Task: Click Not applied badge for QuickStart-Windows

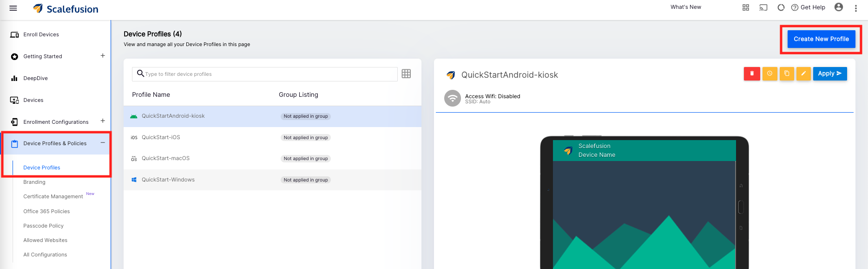Action: pyautogui.click(x=306, y=180)
